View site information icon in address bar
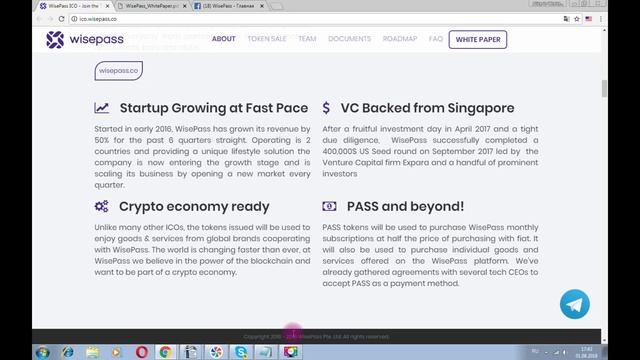The height and width of the screenshot is (360, 640). coord(74,19)
